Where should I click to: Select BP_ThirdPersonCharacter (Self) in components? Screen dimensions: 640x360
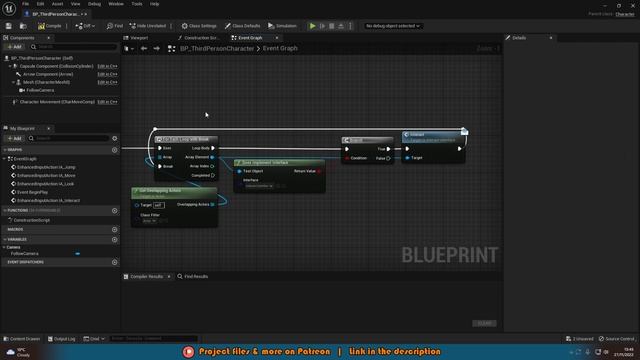coord(41,58)
